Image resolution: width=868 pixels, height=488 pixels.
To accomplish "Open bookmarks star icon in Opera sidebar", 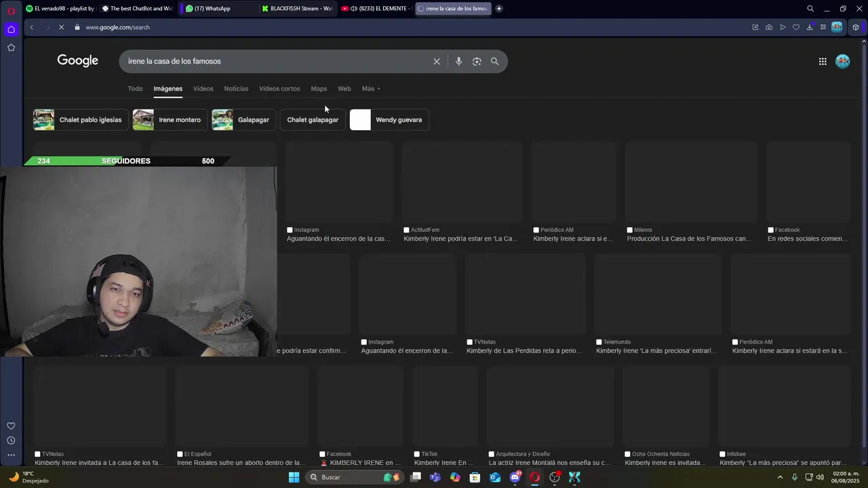I will pos(11,47).
